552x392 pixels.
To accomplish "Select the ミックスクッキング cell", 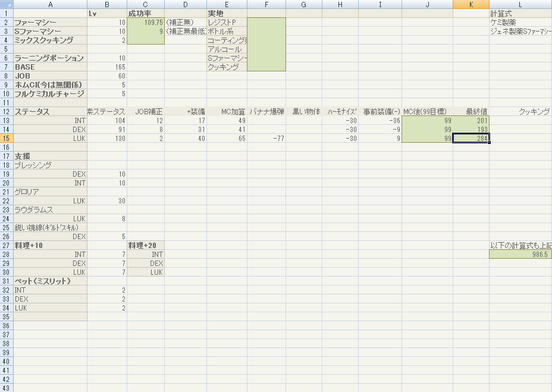I will (51, 40).
